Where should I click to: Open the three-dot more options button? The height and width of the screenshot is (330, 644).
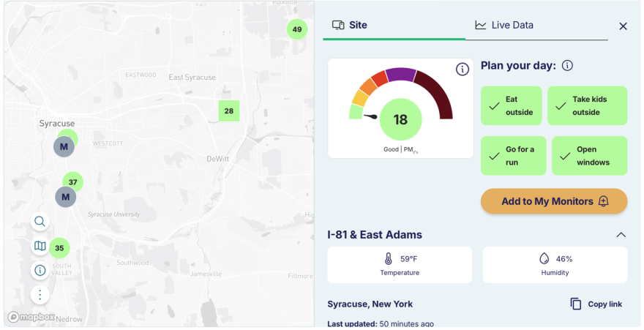pyautogui.click(x=40, y=295)
